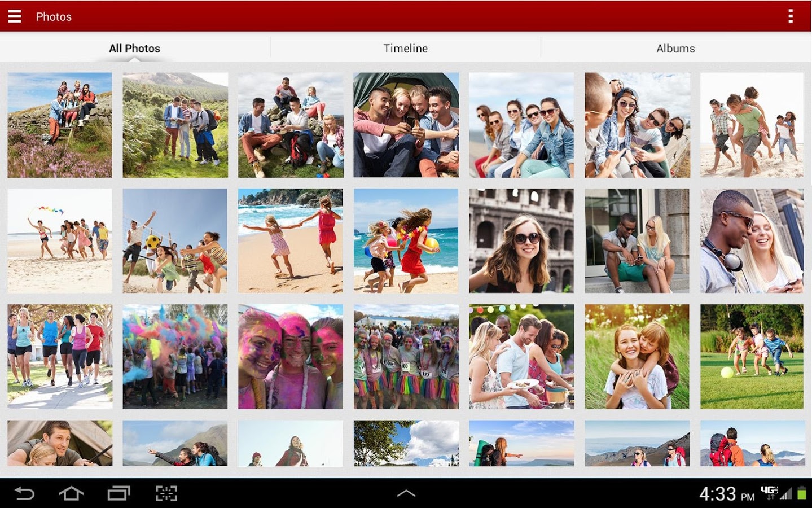Tap the 4:33 PM clock
Screen dimensions: 812x508
(x=727, y=494)
